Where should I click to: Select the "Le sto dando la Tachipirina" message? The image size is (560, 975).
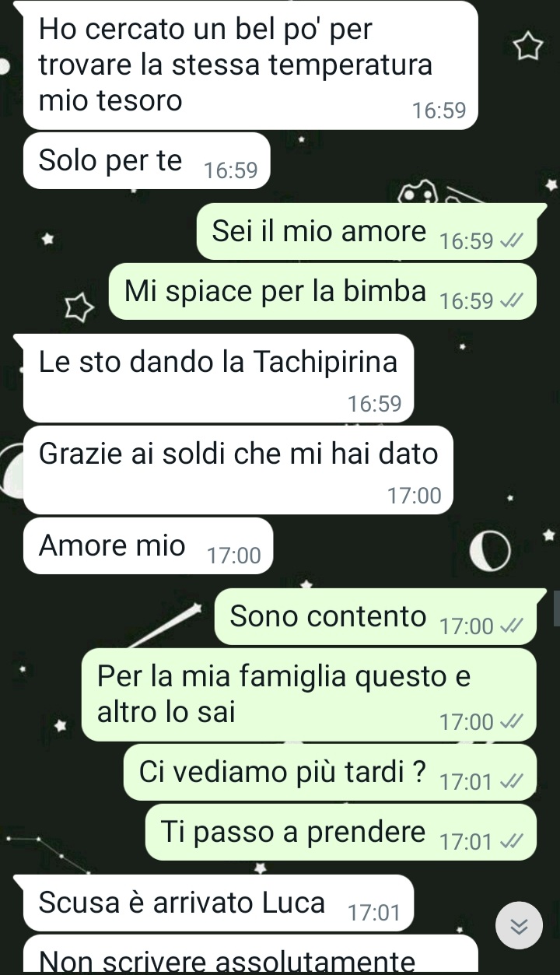tap(219, 378)
